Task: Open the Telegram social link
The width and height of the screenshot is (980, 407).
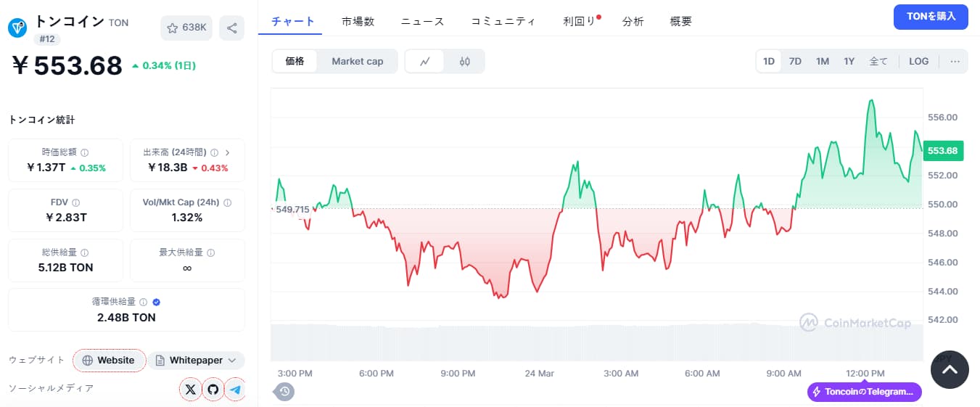Action: (235, 390)
